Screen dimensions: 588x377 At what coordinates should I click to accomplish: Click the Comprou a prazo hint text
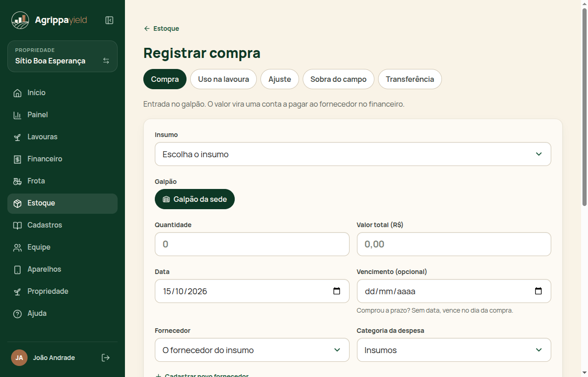(435, 310)
